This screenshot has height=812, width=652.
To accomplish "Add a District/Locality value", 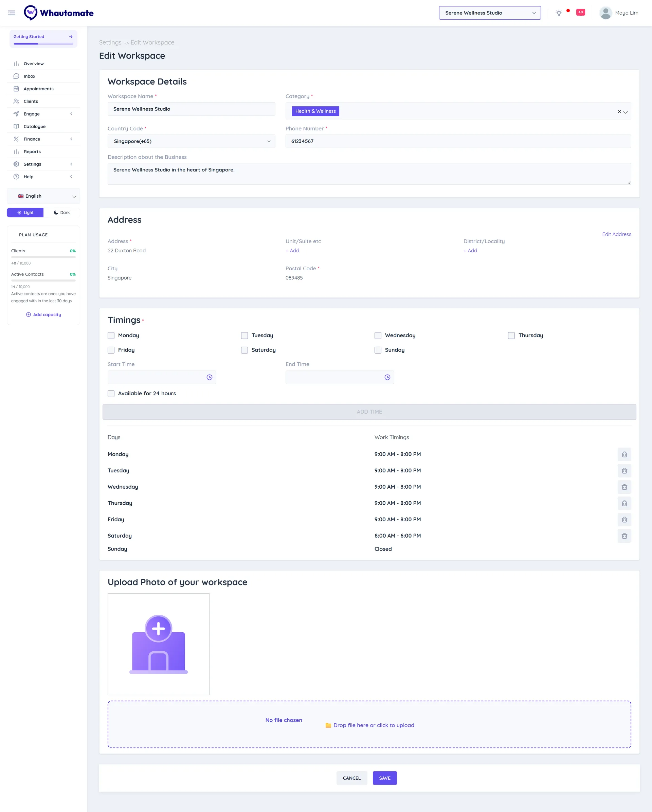I will point(470,250).
